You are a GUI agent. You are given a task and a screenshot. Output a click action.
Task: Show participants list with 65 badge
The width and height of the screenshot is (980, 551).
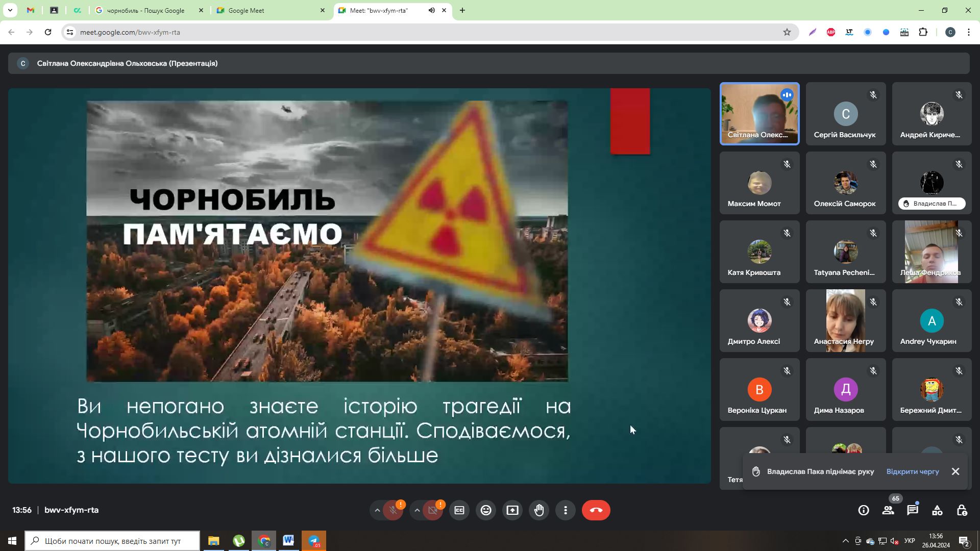point(888,510)
